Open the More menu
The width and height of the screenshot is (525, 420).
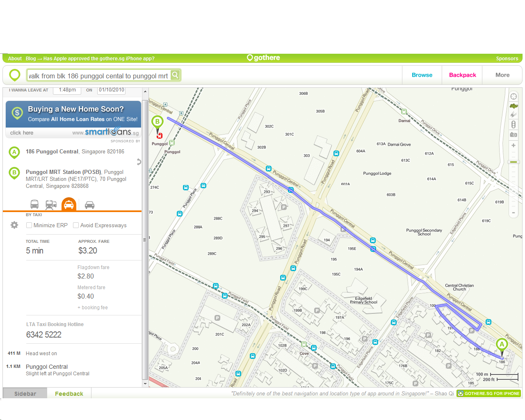pyautogui.click(x=502, y=75)
